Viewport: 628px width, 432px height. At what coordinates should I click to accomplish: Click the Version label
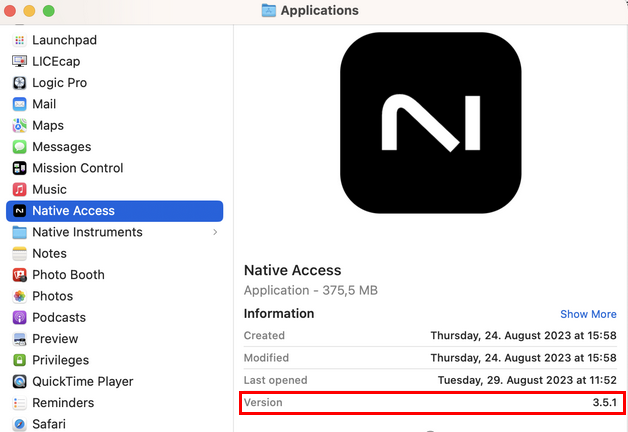click(x=263, y=402)
